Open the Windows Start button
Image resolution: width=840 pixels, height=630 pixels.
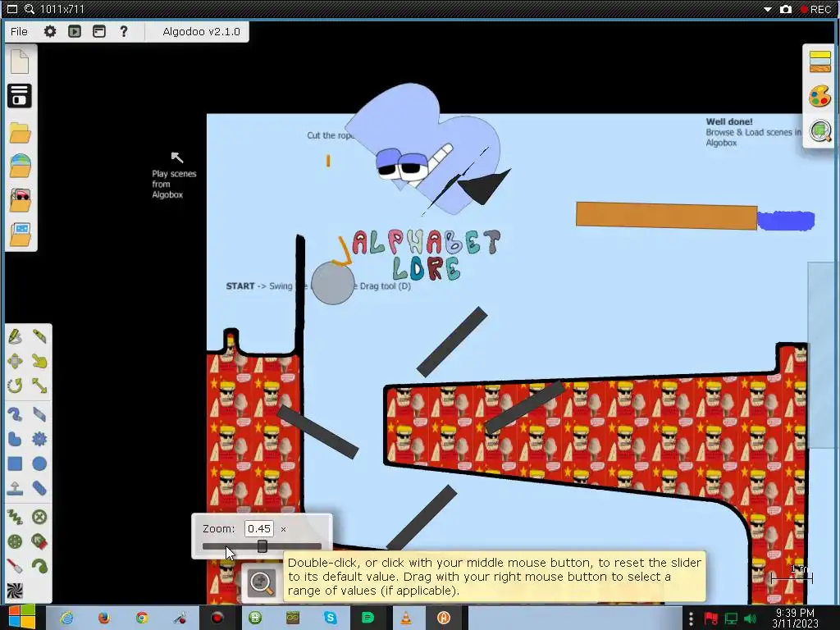(x=21, y=617)
